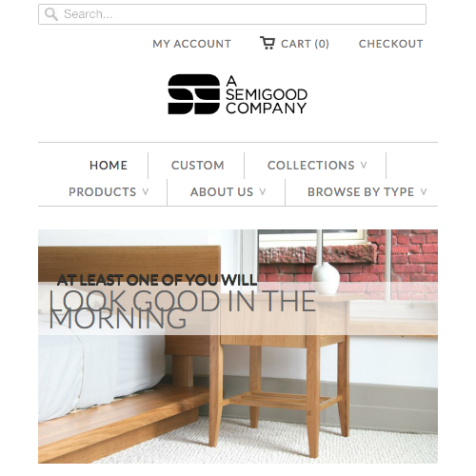Screen dimensions: 476x476
Task: Follow the Checkout link
Action: [391, 44]
